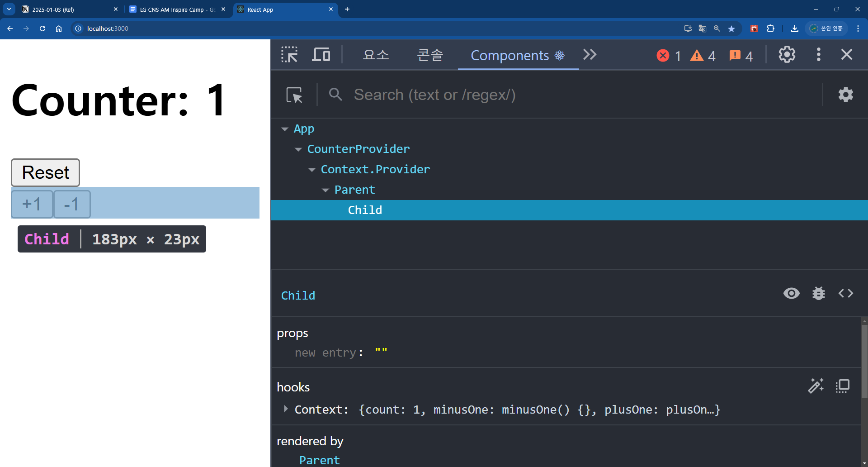Inspect matching DOM element eye icon
The width and height of the screenshot is (868, 467).
click(792, 293)
